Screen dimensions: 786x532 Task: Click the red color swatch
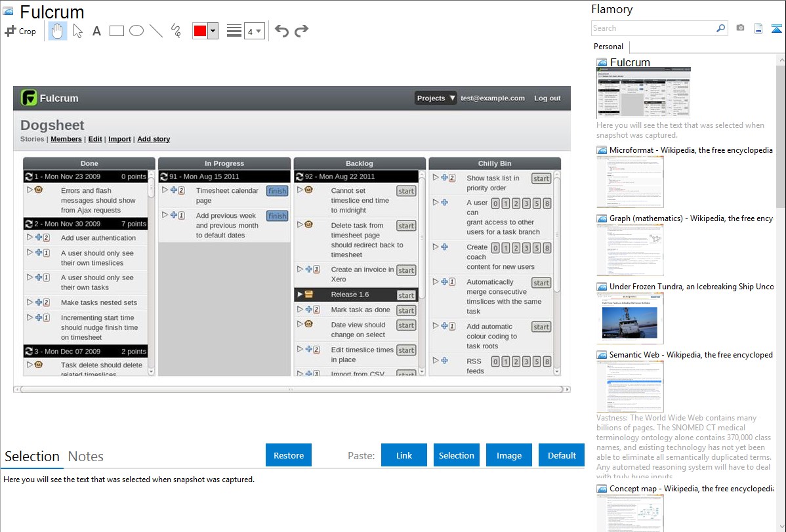200,31
